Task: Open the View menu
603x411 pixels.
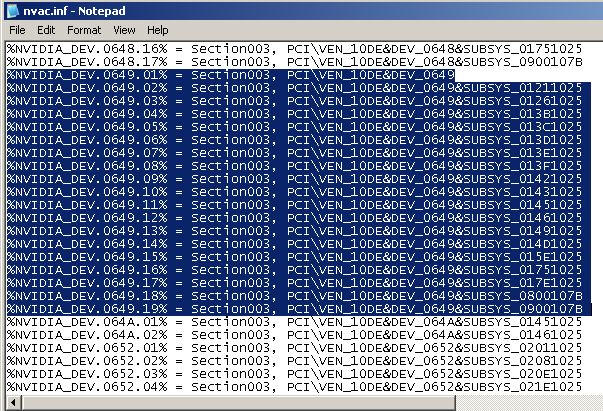Action: pyautogui.click(x=124, y=30)
